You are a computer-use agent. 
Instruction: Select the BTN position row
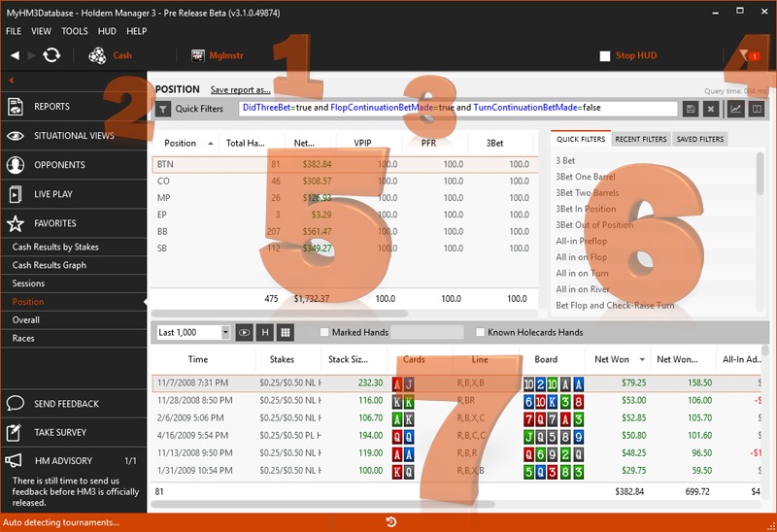click(345, 164)
